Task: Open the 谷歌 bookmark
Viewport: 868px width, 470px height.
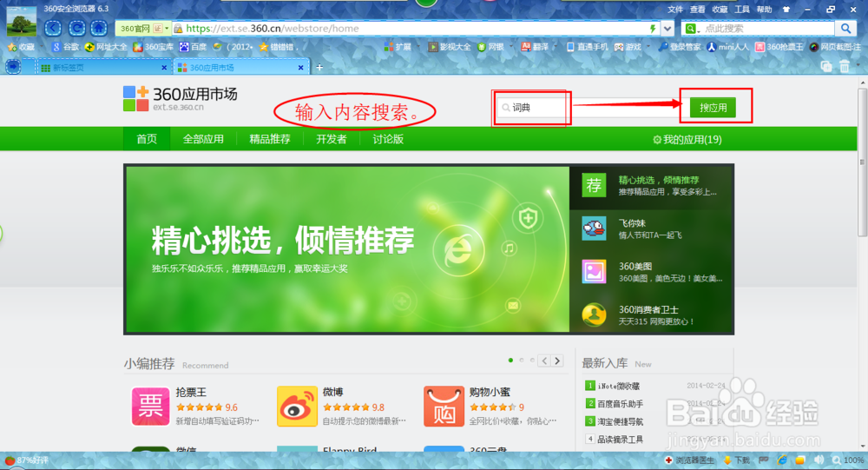Action: pos(66,47)
